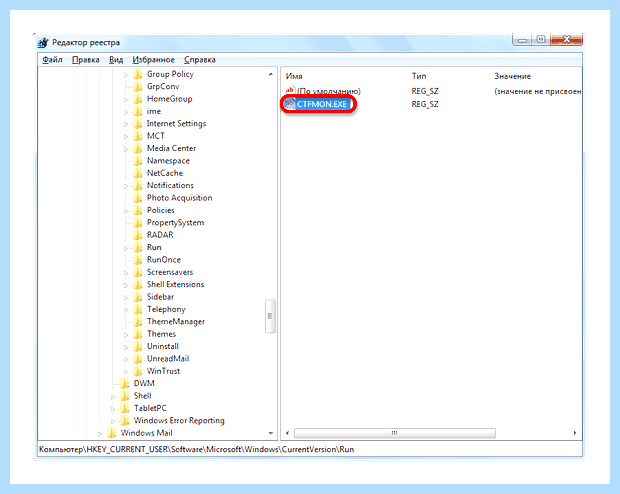
Task: Click the GrpConv folder icon
Action: click(x=138, y=86)
